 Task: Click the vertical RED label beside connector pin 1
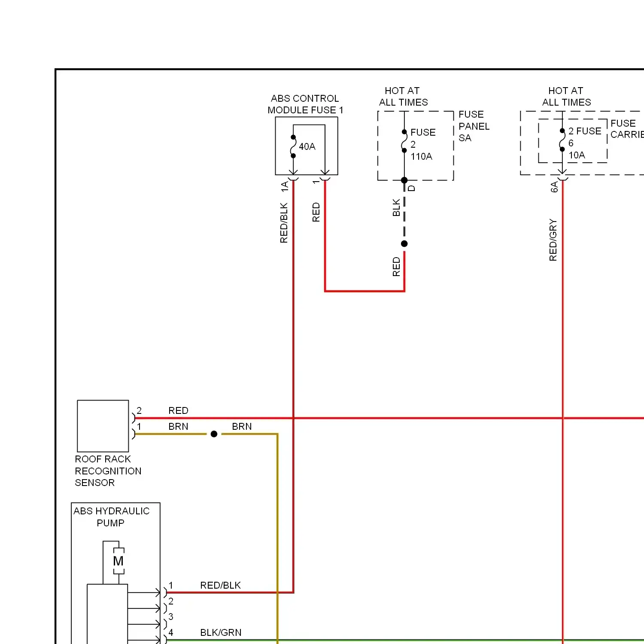(316, 212)
